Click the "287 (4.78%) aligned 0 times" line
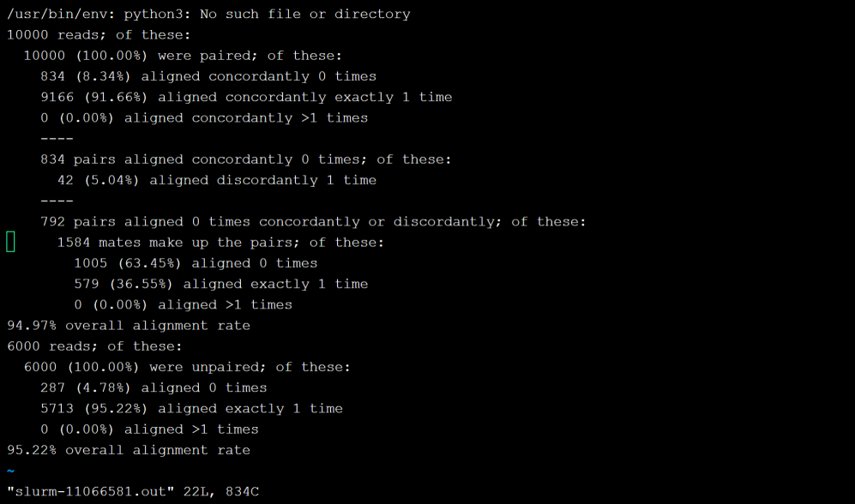 pyautogui.click(x=154, y=387)
